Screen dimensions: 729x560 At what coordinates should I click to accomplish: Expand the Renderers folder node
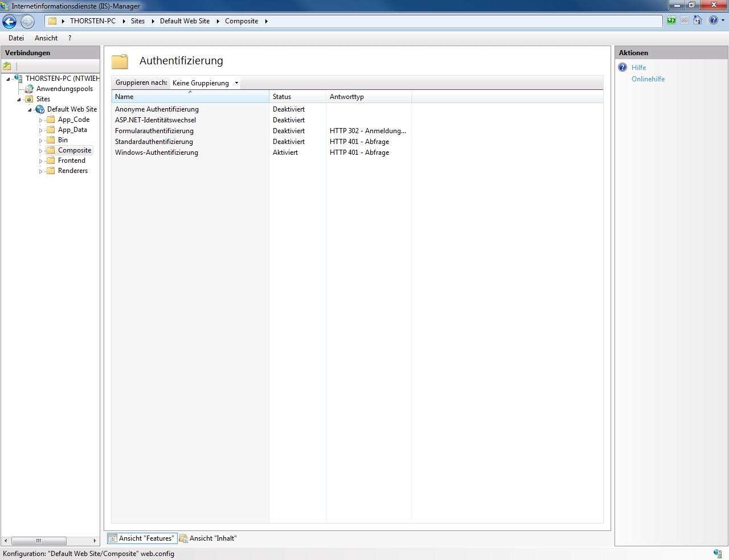pyautogui.click(x=40, y=171)
